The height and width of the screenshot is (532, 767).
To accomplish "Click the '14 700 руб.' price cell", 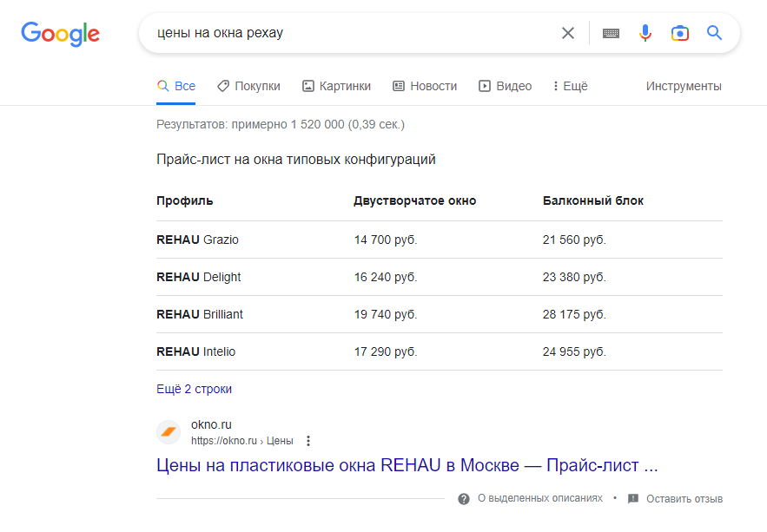I will [386, 240].
